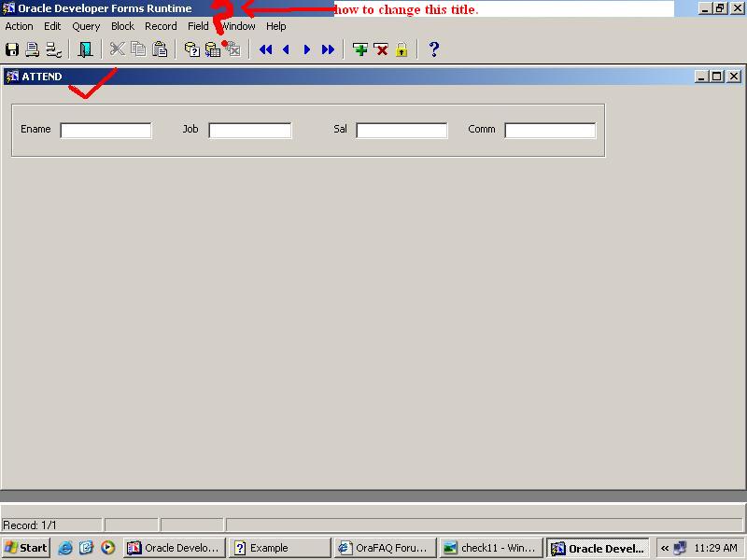Click the Enter Query icon

click(x=191, y=49)
